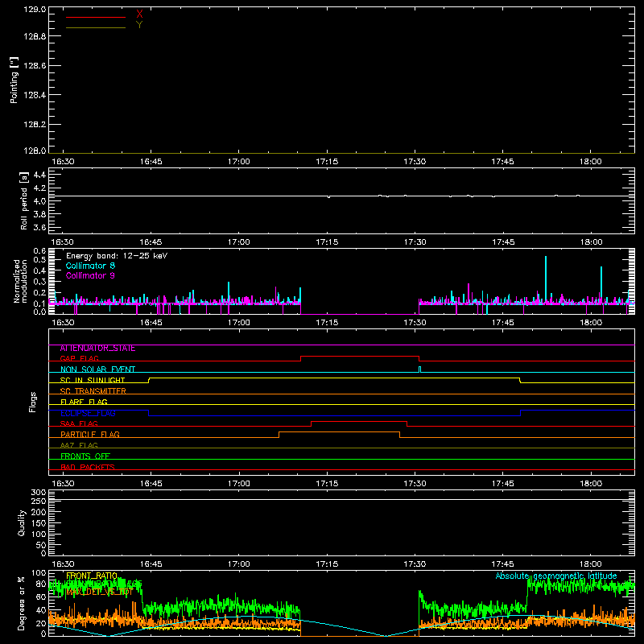This screenshot has width=644, height=644.
Task: Select the SAA_FLAG label
Action: (x=79, y=424)
